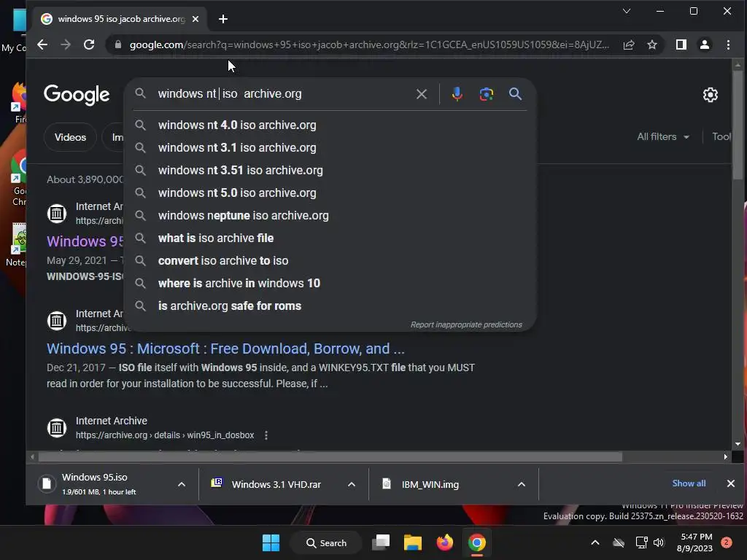Show hidden system tray icons
This screenshot has height=560, width=747.
[x=595, y=542]
